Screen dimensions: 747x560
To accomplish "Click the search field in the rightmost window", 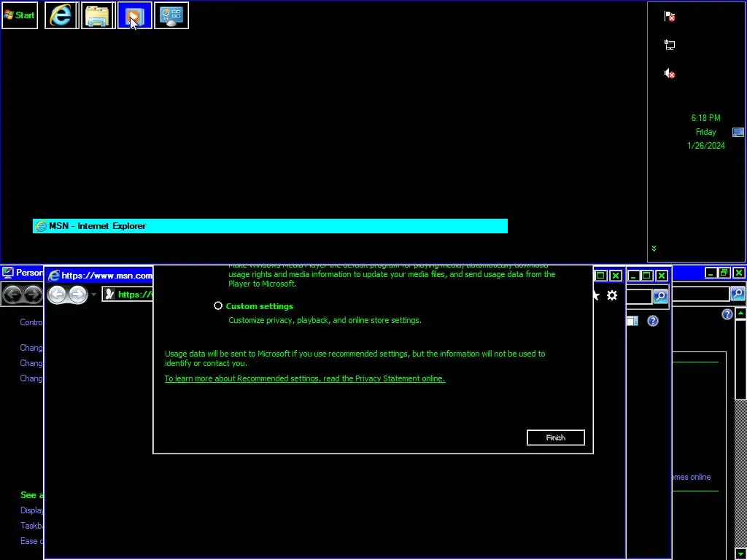I will [x=701, y=294].
